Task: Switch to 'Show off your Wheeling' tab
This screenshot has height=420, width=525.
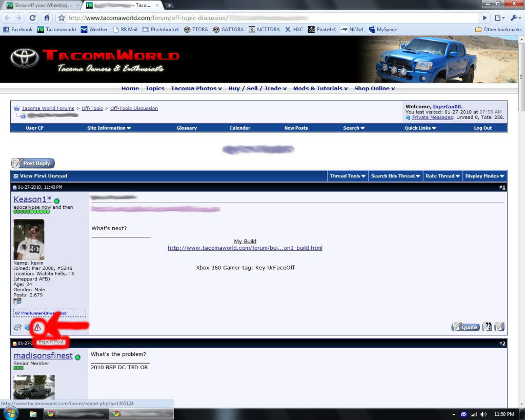Action: click(42, 5)
